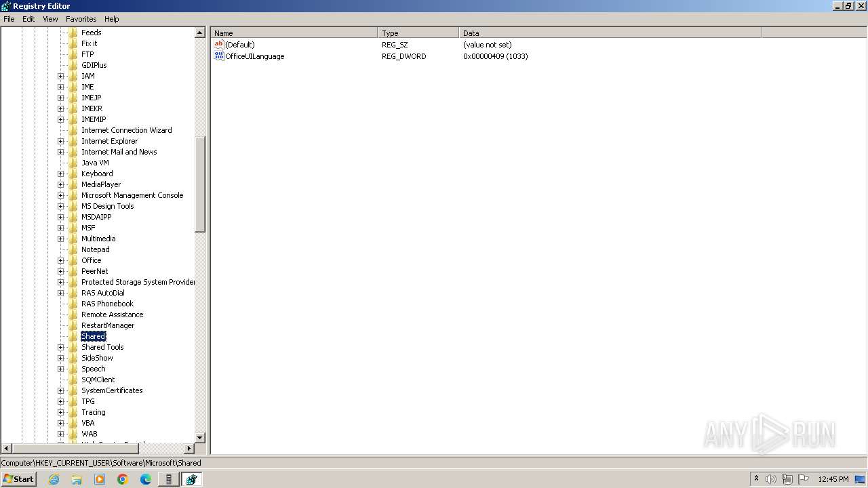The height and width of the screenshot is (488, 868).
Task: Click the RAS Phonebook folder icon
Action: pos(73,304)
